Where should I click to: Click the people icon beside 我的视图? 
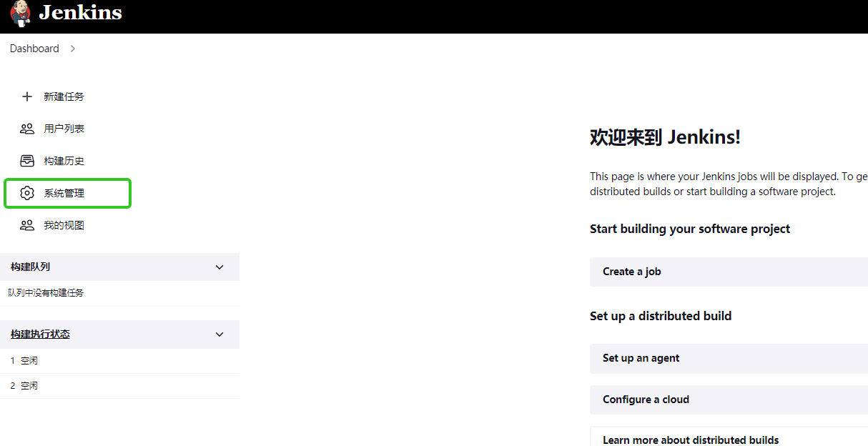pyautogui.click(x=27, y=225)
